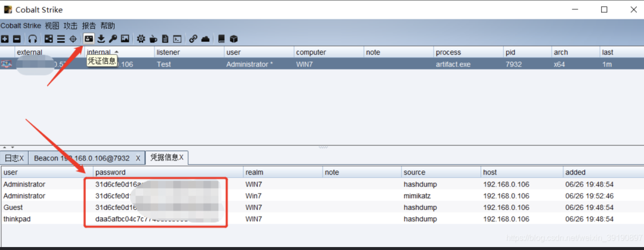Sort sessions by pid column
The height and width of the screenshot is (250, 644).
coord(527,53)
